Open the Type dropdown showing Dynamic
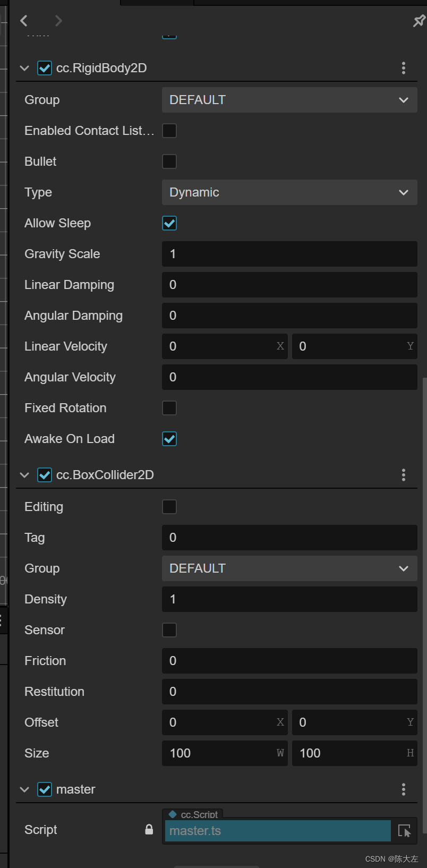Viewport: 427px width, 868px height. (289, 192)
